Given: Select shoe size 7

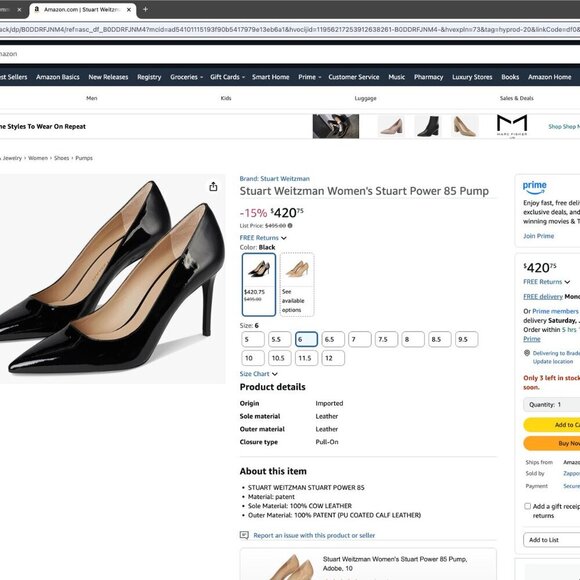Looking at the screenshot, I should (x=360, y=339).
